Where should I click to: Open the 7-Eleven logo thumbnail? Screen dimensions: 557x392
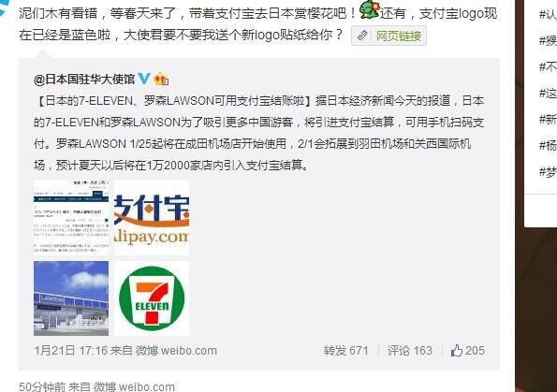tap(152, 298)
